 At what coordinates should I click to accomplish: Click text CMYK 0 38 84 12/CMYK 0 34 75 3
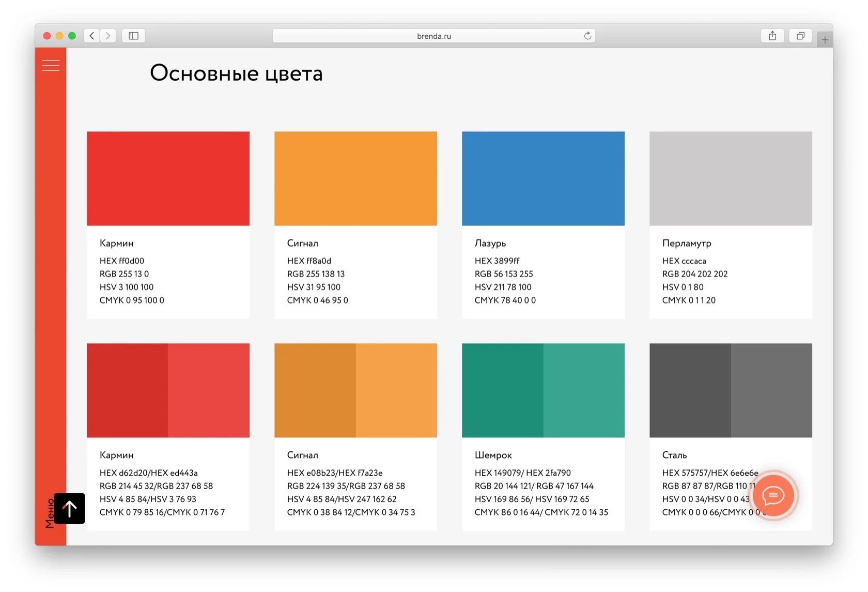coord(351,512)
